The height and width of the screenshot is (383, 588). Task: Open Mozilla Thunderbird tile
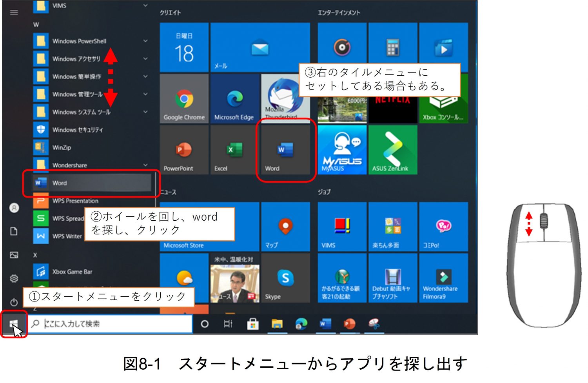coord(285,98)
